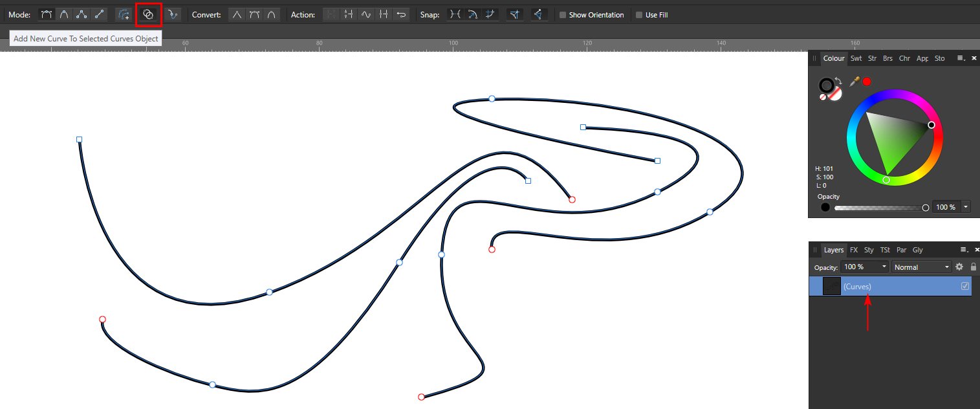
Task: Set colour to None with small swatch
Action: point(823,97)
